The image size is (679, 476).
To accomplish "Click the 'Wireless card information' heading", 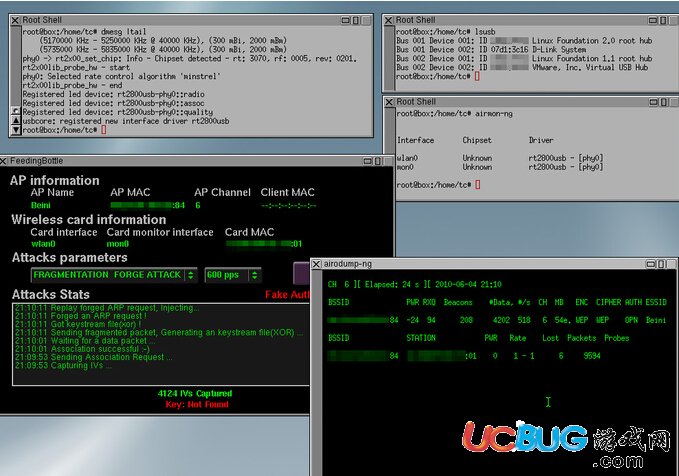I will coord(89,220).
